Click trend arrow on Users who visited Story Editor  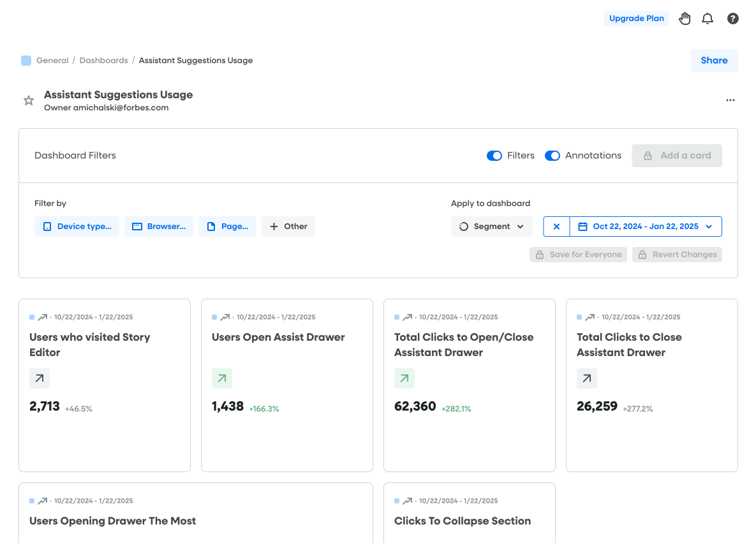[40, 378]
